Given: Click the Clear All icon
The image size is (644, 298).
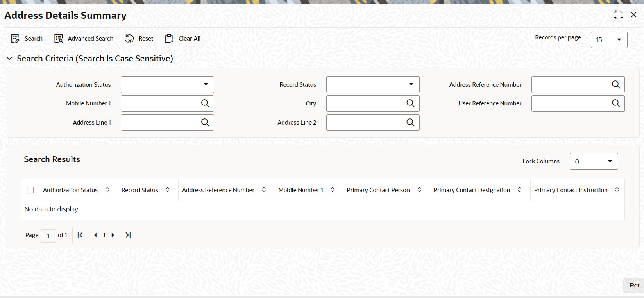Looking at the screenshot, I should click(x=169, y=38).
